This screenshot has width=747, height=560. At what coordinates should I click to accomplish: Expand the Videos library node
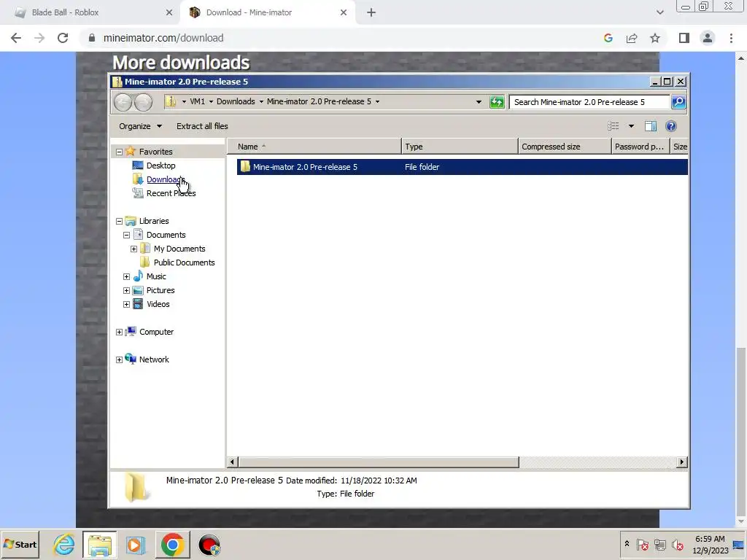pos(126,304)
